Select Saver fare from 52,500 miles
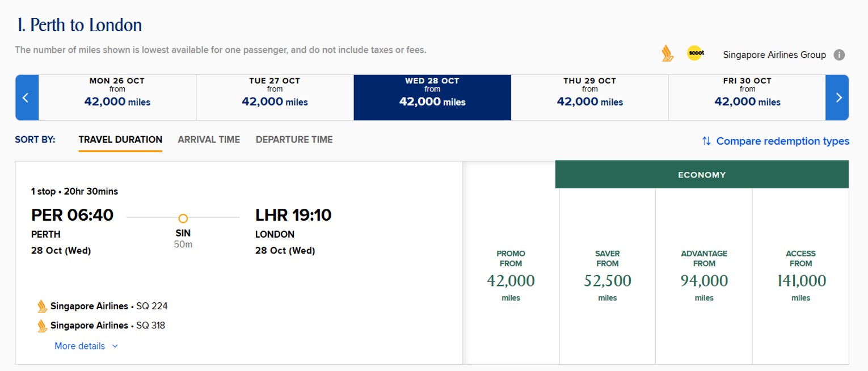This screenshot has width=868, height=371. click(x=607, y=276)
